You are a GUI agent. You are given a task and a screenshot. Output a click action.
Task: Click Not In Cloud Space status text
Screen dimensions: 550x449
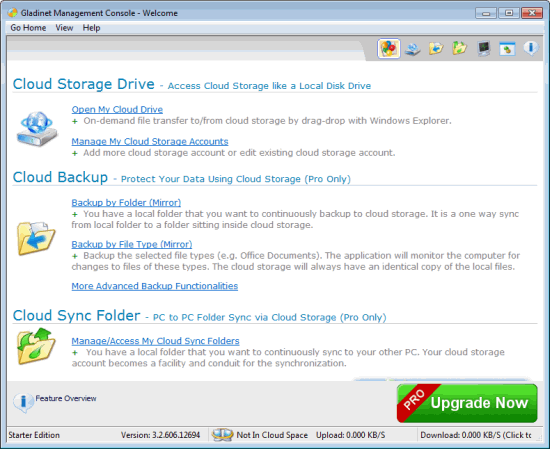click(272, 435)
